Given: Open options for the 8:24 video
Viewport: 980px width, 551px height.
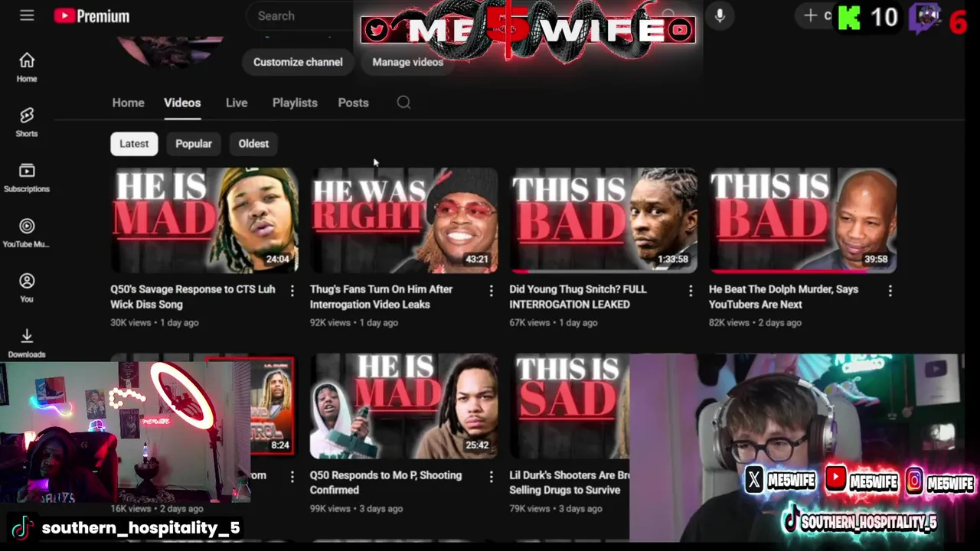Looking at the screenshot, I should 292,477.
